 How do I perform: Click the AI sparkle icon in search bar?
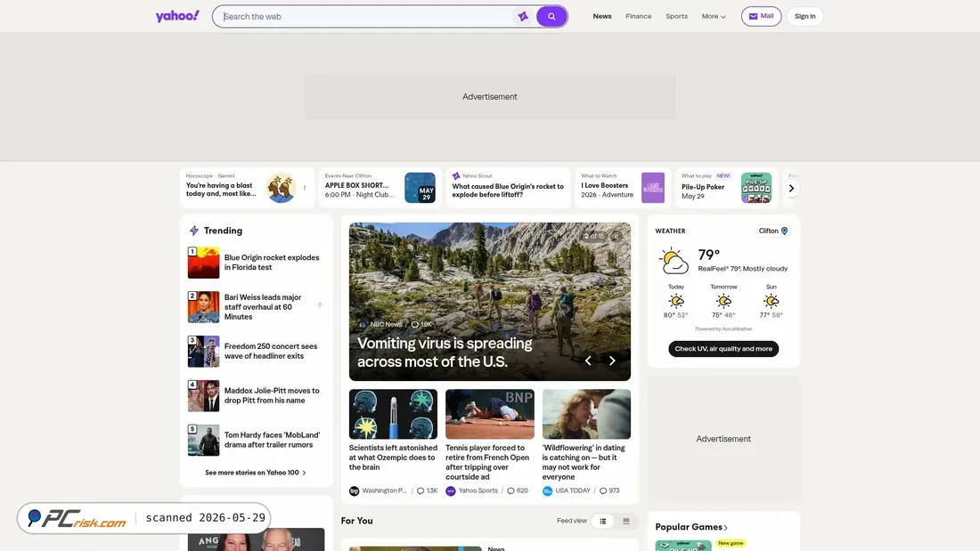tap(523, 16)
